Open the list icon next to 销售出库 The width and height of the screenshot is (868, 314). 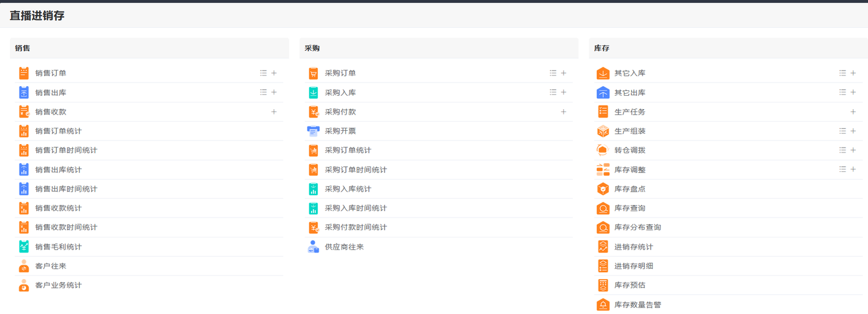263,93
